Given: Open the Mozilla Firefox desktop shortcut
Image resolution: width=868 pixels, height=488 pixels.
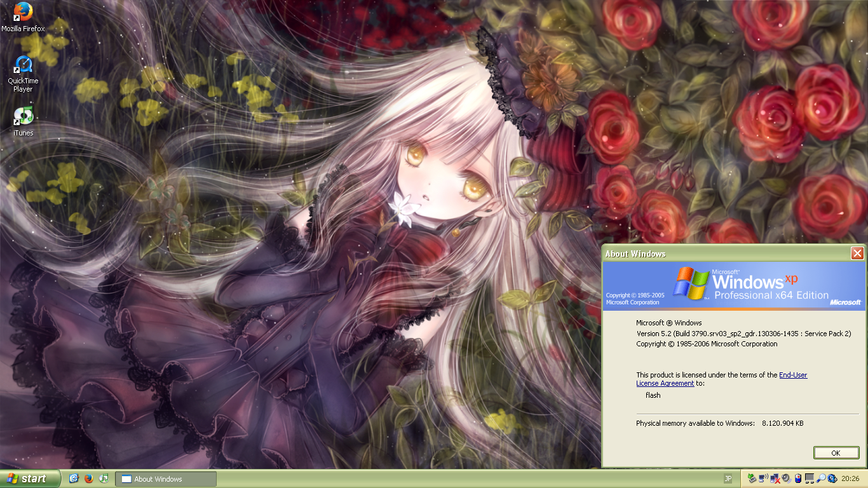Looking at the screenshot, I should click(x=23, y=17).
